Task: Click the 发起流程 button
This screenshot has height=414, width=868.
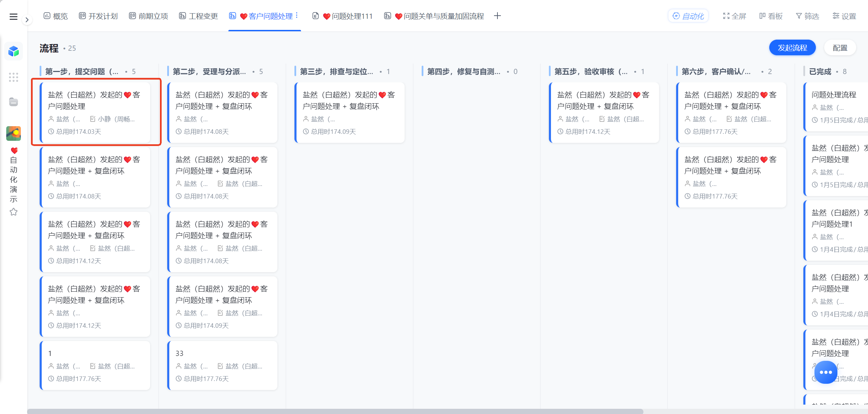Action: pos(792,48)
